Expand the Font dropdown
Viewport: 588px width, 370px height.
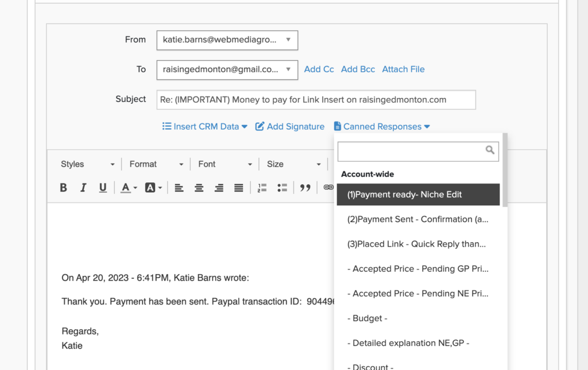pos(225,164)
